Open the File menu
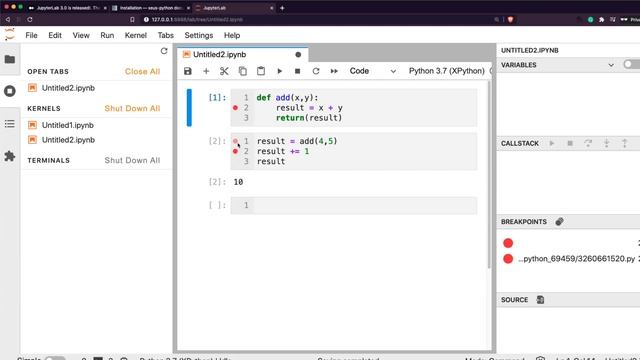This screenshot has height=360, width=640. point(31,36)
